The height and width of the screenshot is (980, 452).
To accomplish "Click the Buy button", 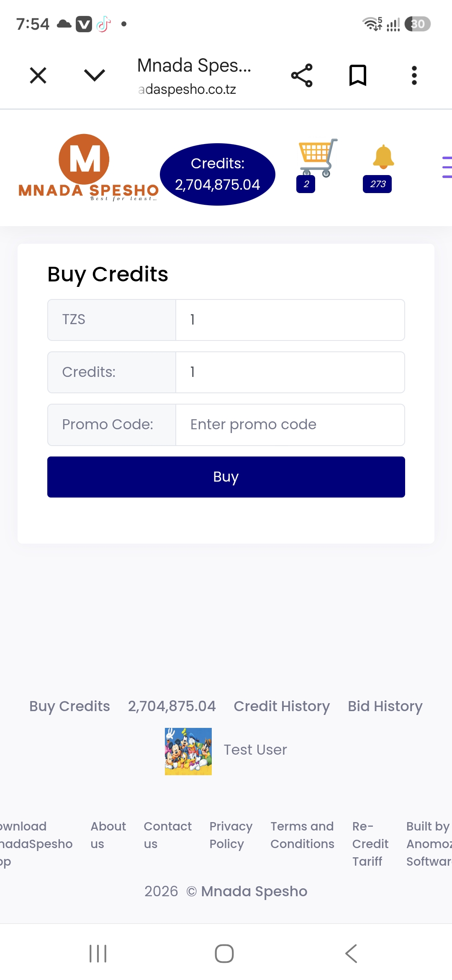I will [x=226, y=477].
